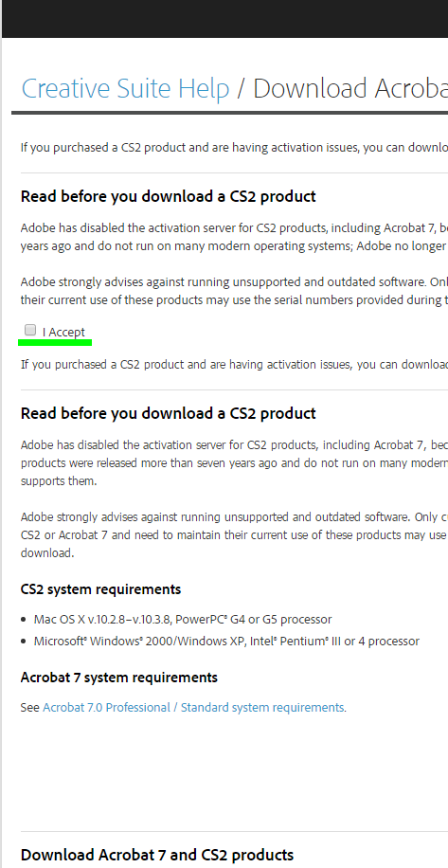Click the slash separator after Creative Suite Help
Viewport: 448px width, 868px height.
(241, 89)
